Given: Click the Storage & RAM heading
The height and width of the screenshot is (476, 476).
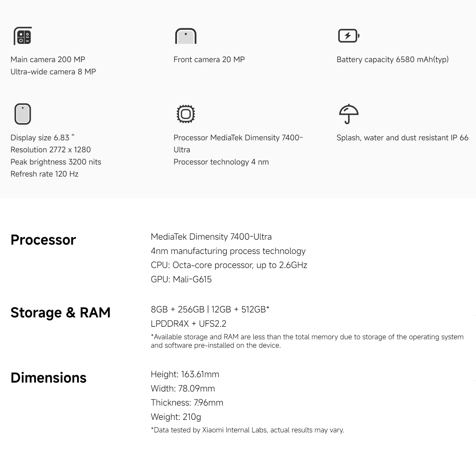Looking at the screenshot, I should [x=60, y=312].
